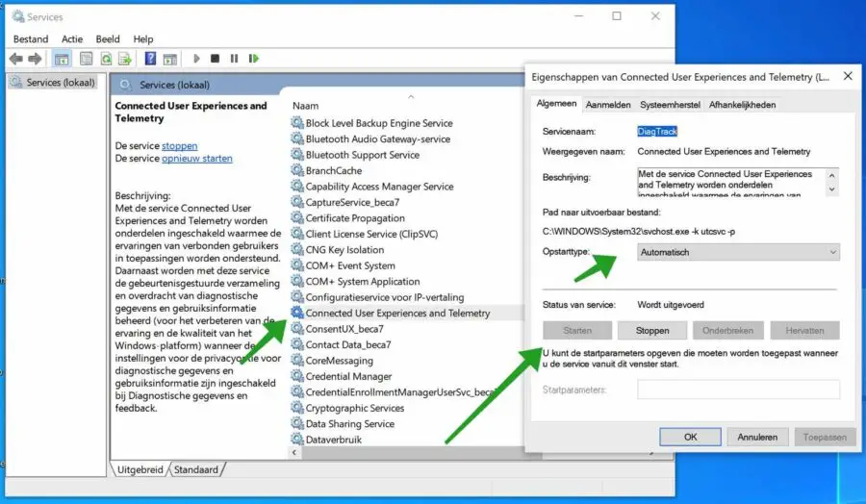Click the 'stoppen' service link
This screenshot has height=504, width=866.
180,146
